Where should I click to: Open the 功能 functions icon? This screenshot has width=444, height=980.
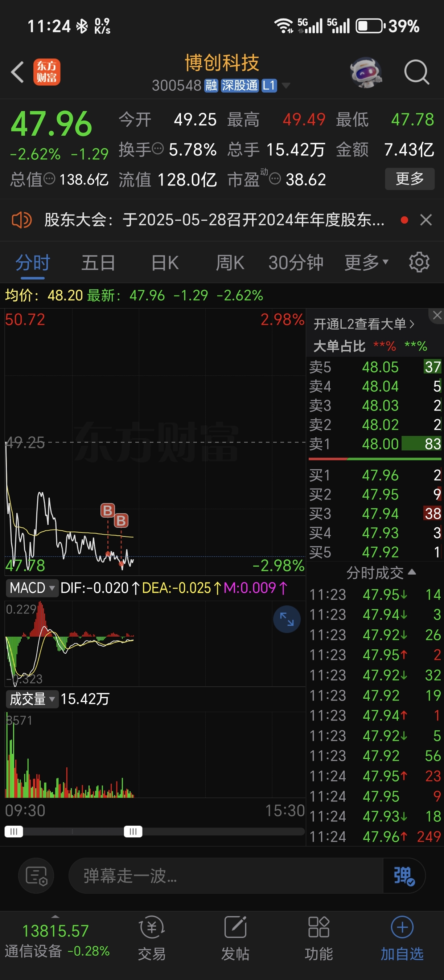[318, 939]
